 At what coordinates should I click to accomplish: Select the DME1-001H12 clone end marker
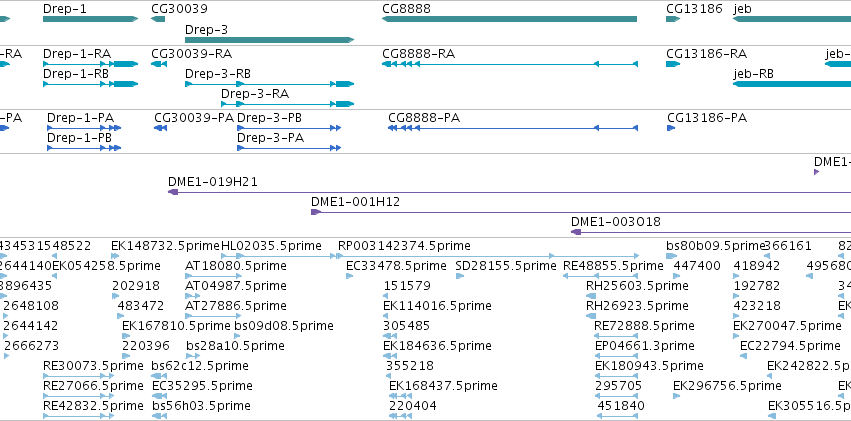click(315, 212)
